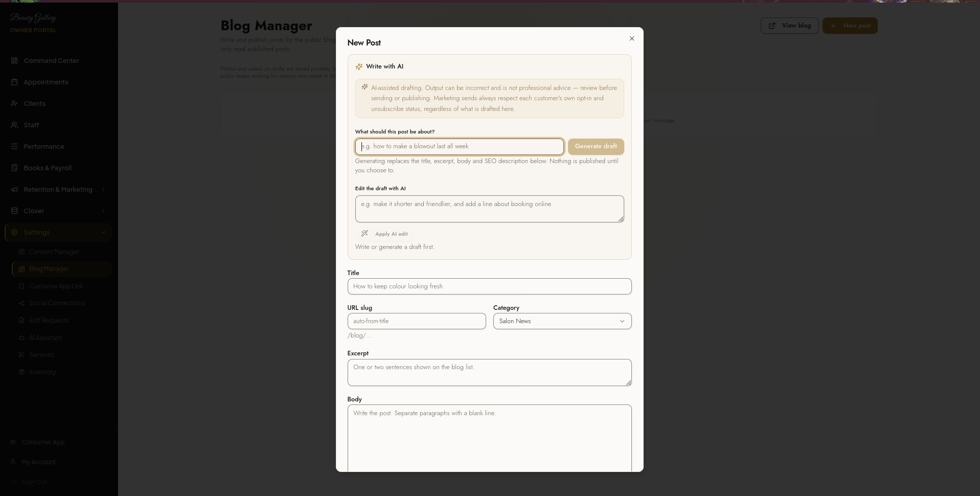Expand the Clover submenu chevron
This screenshot has width=980, height=496.
pos(103,211)
